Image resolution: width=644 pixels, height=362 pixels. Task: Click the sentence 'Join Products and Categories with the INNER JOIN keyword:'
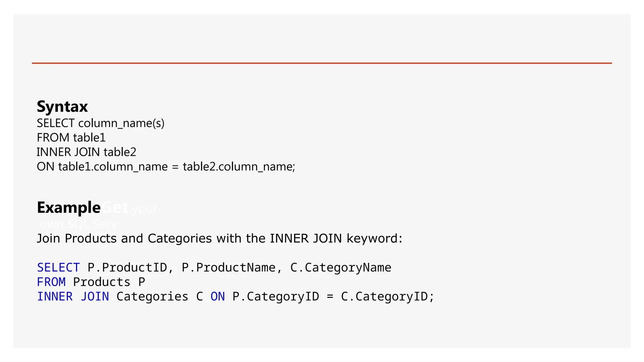tap(219, 239)
